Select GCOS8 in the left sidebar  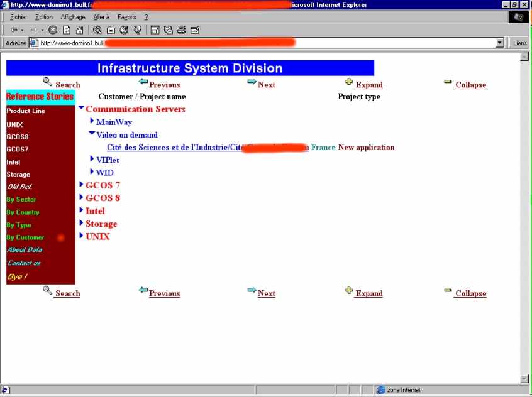[18, 137]
